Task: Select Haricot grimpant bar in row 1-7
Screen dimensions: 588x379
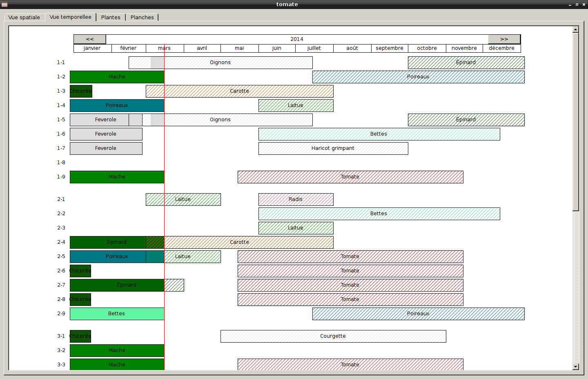Action: pos(333,148)
